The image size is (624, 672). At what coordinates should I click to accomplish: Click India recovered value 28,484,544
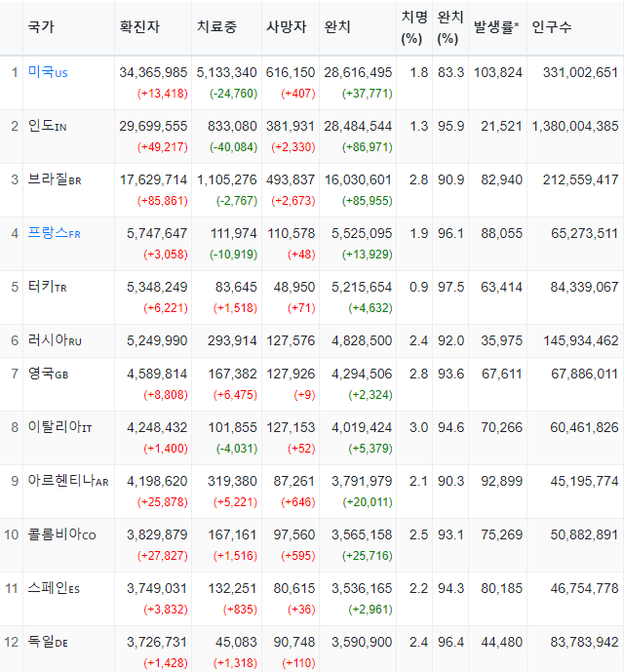(x=358, y=126)
